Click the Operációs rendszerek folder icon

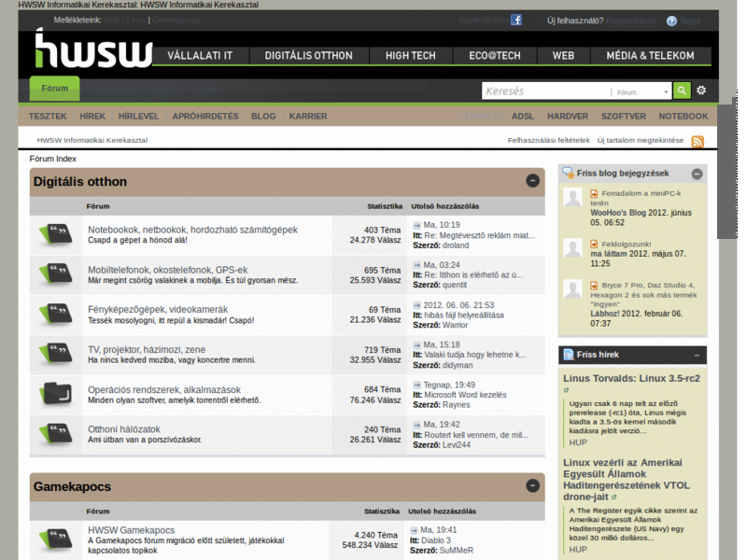(56, 394)
